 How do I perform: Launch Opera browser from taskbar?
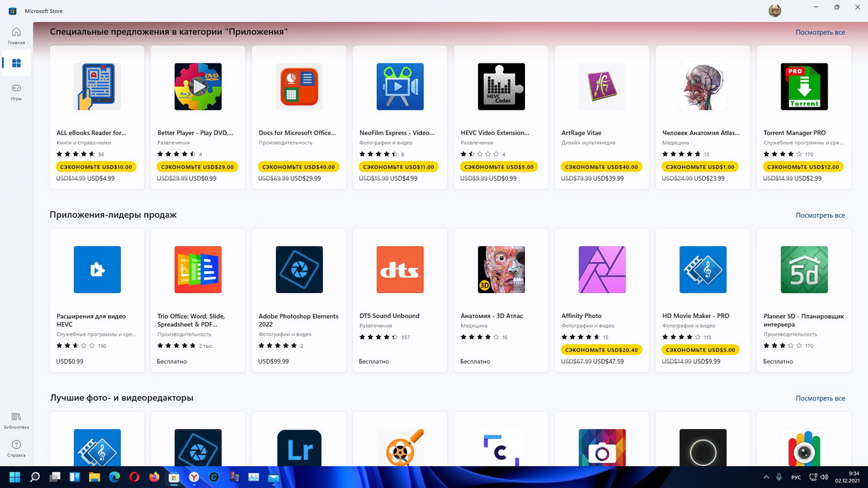click(134, 477)
